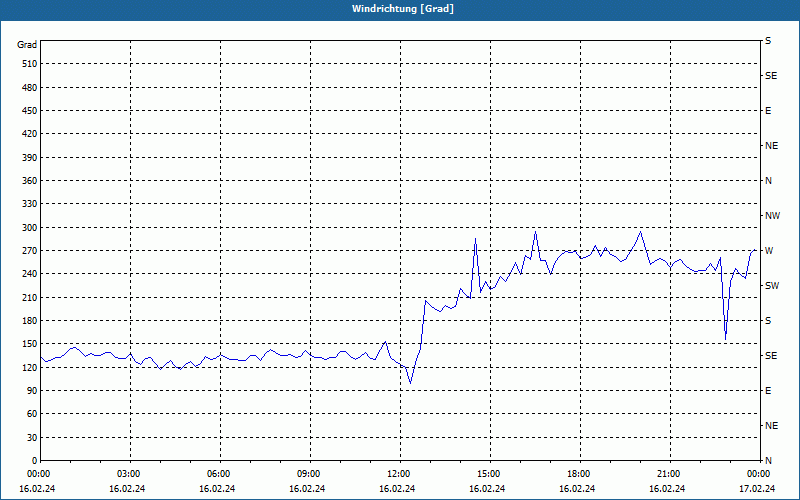Click the NE compass label near 405
This screenshot has width=800, height=500.
[771, 146]
